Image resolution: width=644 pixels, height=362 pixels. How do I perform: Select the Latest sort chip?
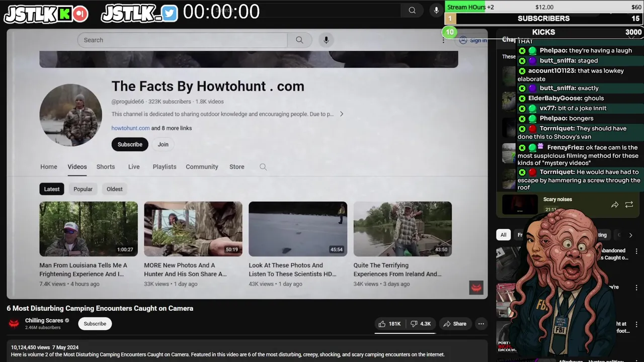52,189
